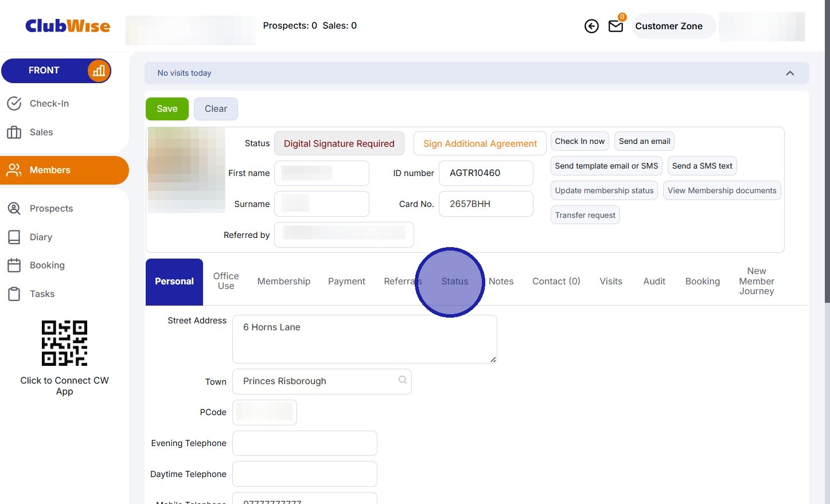Click the QR code to connect CW App

click(64, 343)
